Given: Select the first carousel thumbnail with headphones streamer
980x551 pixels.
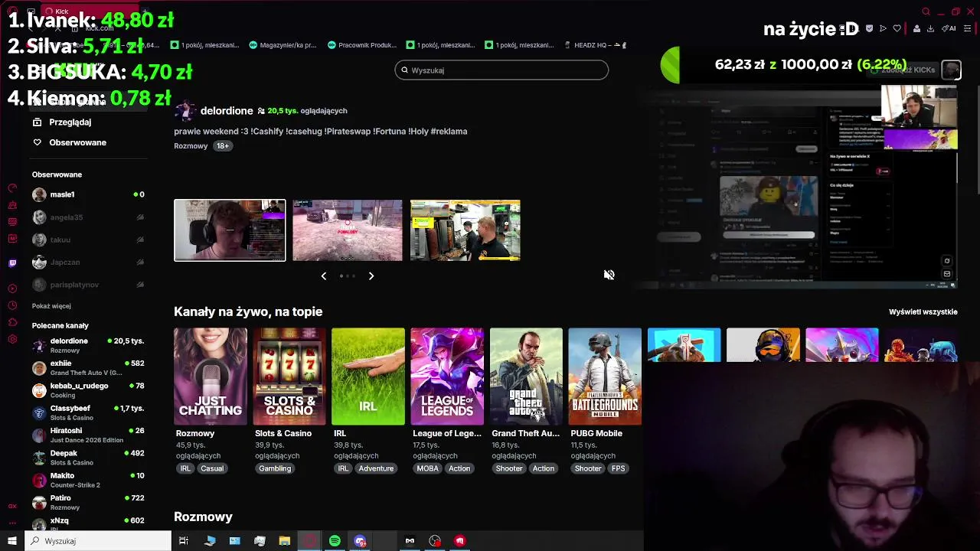Looking at the screenshot, I should click(x=230, y=230).
